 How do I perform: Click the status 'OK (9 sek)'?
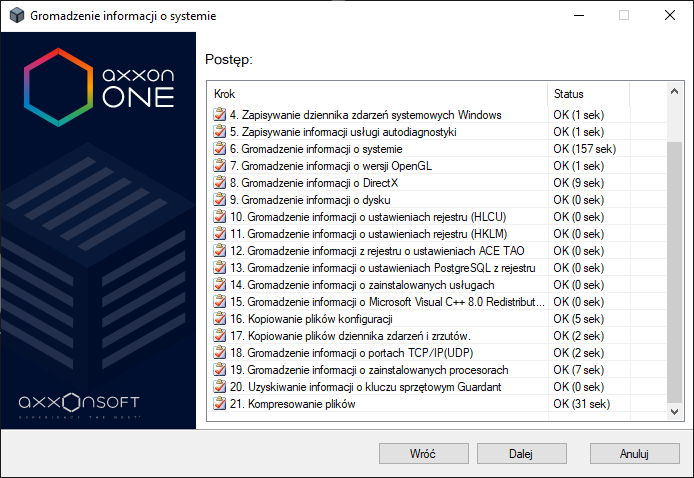tap(578, 182)
